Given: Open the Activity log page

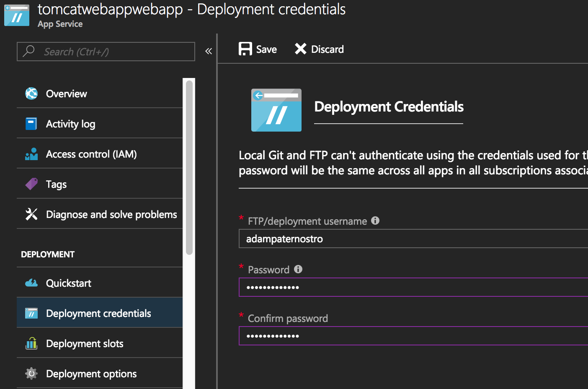Looking at the screenshot, I should tap(100, 124).
